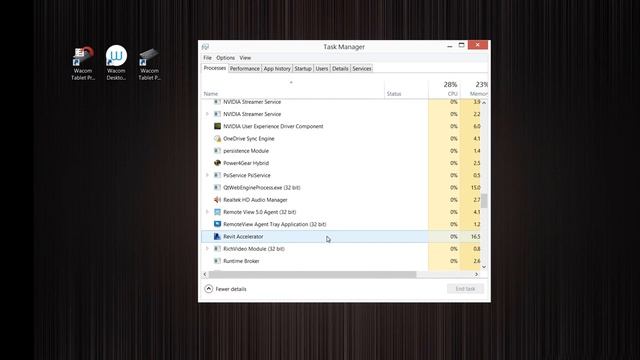The width and height of the screenshot is (640, 360).
Task: Click the Power4Gear Hybrid process icon
Action: point(218,163)
